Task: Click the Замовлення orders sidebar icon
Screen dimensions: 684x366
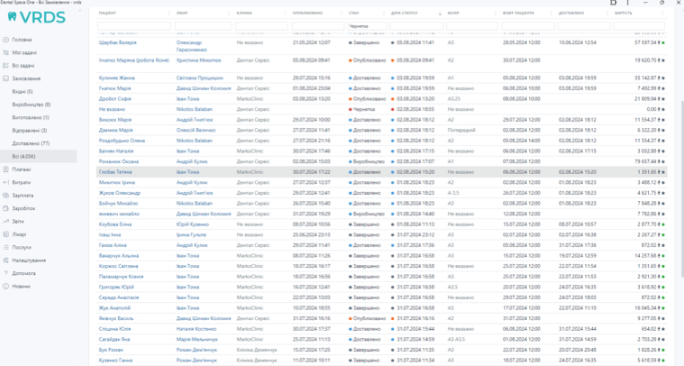Action: (x=6, y=79)
